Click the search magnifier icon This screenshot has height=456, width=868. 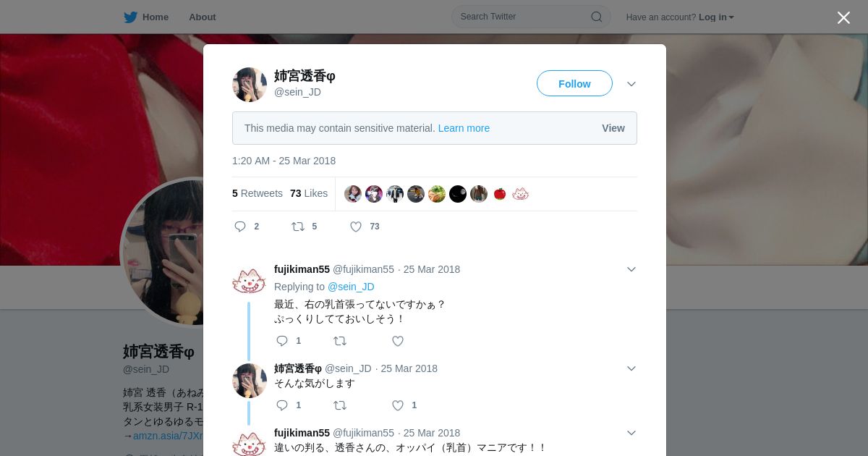pos(597,17)
